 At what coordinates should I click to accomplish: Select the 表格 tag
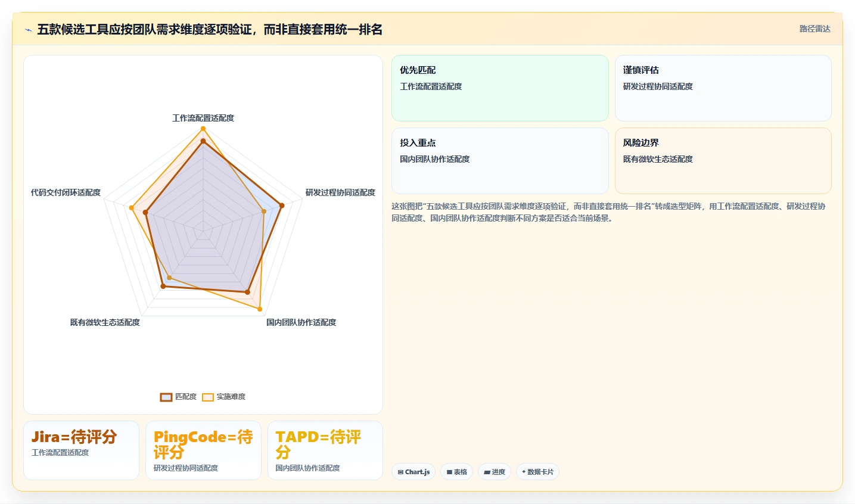tap(457, 472)
